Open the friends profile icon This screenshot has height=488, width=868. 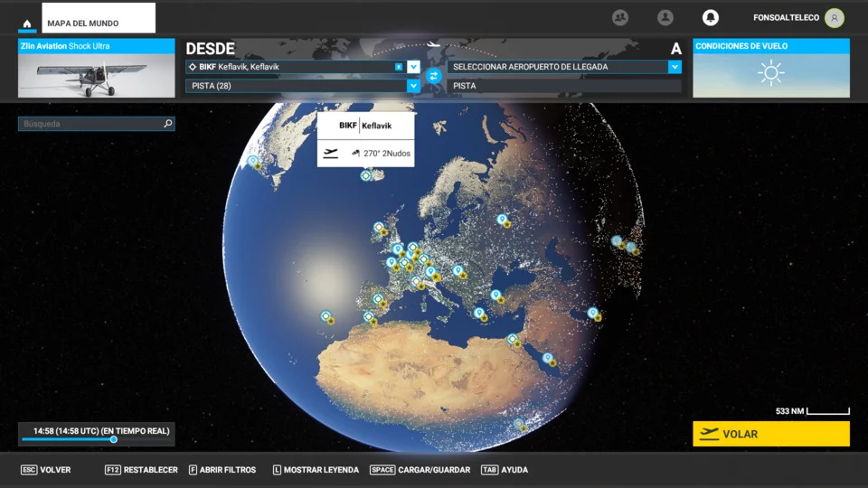(x=665, y=18)
